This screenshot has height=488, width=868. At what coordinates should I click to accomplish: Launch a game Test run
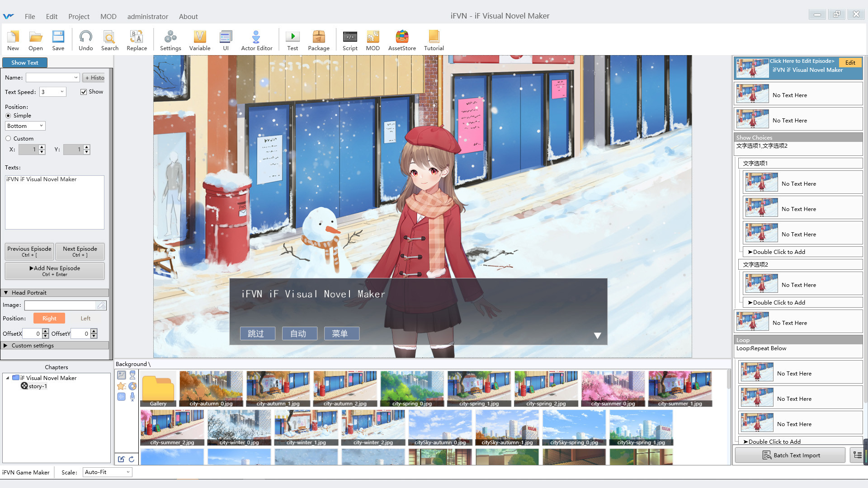[292, 40]
